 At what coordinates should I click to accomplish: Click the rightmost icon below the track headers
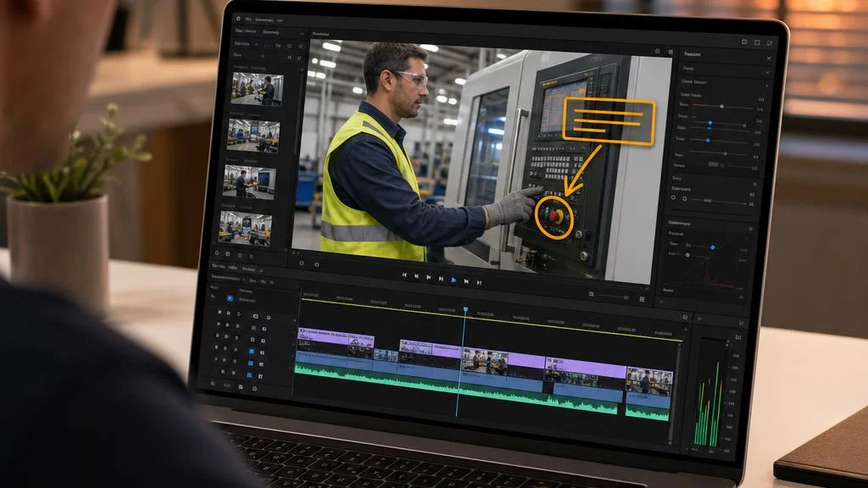pyautogui.click(x=254, y=389)
